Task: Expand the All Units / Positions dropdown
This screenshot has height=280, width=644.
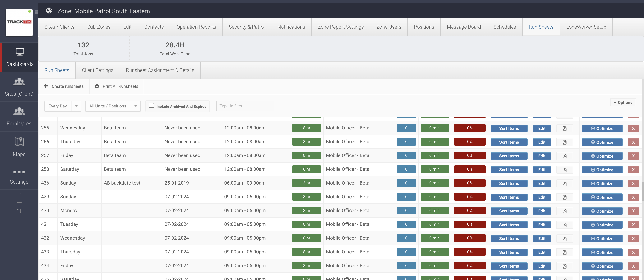Action: (x=136, y=106)
